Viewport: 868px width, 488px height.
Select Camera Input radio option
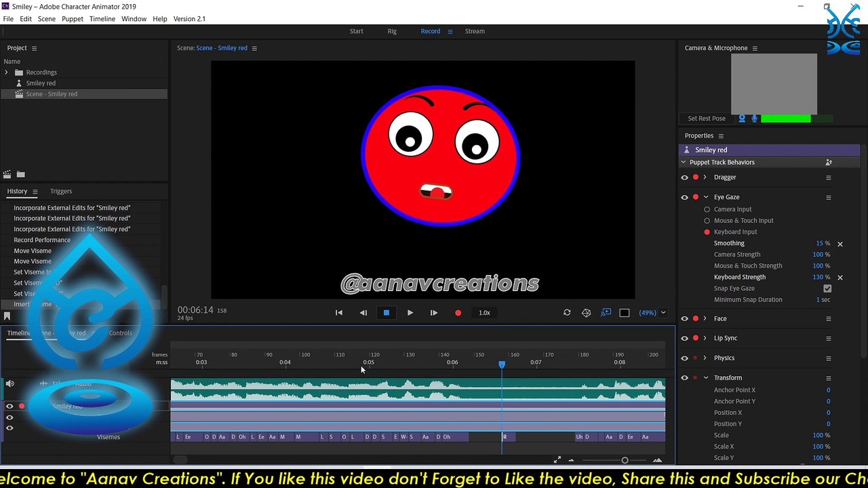tap(707, 209)
